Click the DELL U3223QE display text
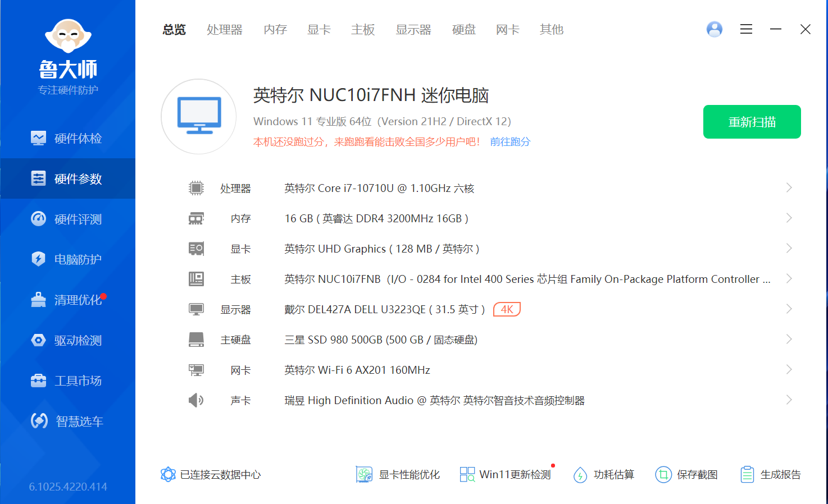 [385, 310]
